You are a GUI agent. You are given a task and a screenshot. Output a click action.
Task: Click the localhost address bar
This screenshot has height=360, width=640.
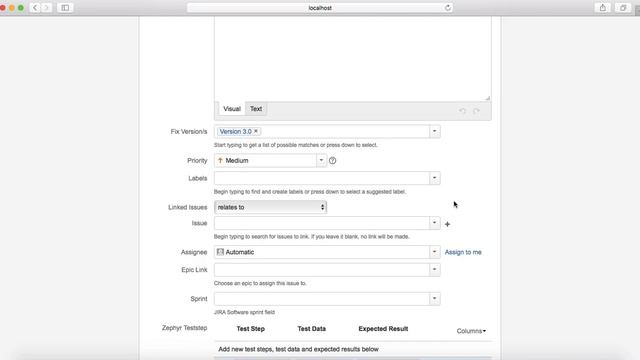coord(320,8)
